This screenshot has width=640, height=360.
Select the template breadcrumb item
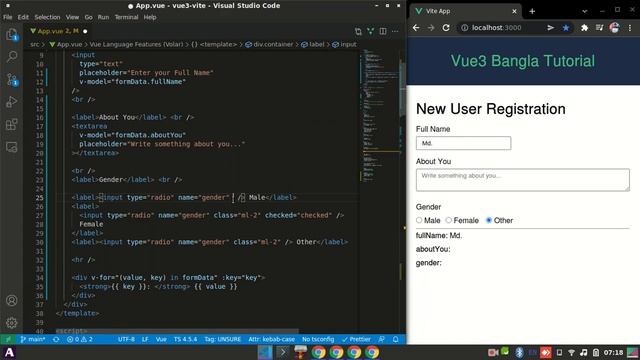[x=214, y=44]
